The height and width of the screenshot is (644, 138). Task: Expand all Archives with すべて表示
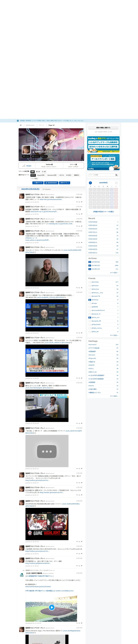click(x=114, y=273)
